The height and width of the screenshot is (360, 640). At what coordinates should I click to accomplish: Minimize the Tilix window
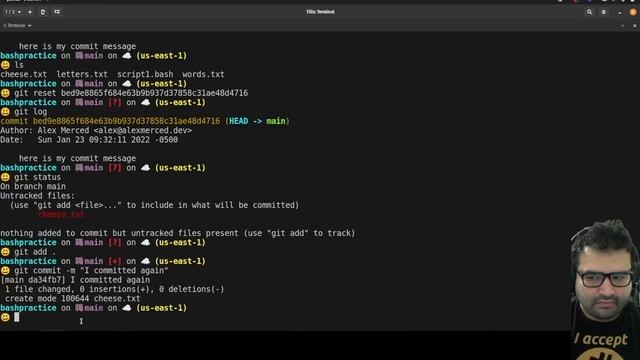[620, 12]
